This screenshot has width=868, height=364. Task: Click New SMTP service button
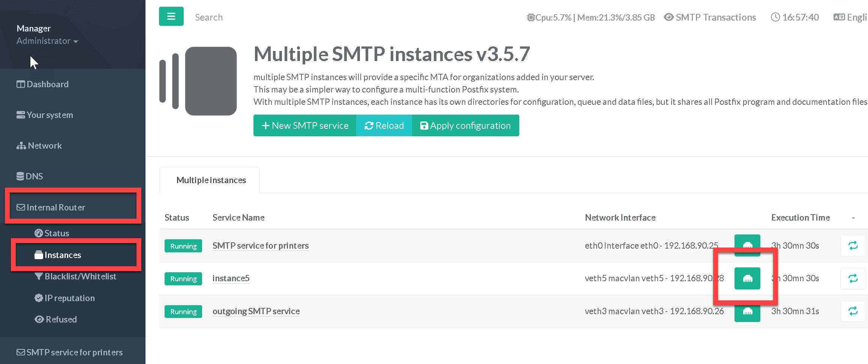pos(305,126)
